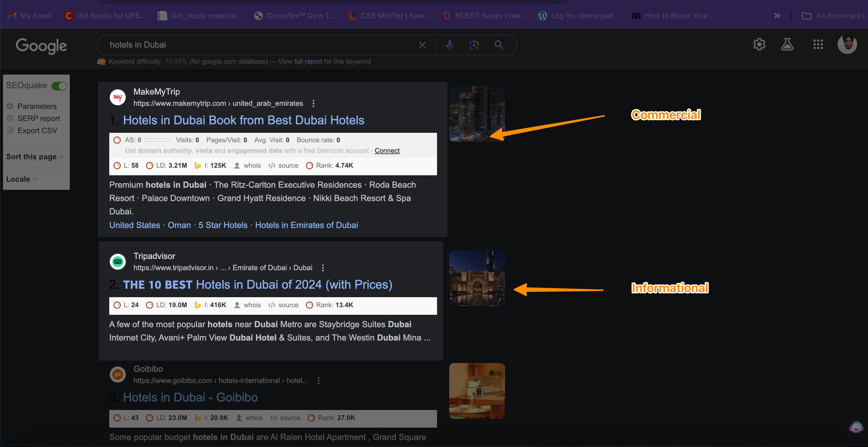The width and height of the screenshot is (868, 447).
Task: Open the Oman sitelink
Action: click(x=179, y=225)
